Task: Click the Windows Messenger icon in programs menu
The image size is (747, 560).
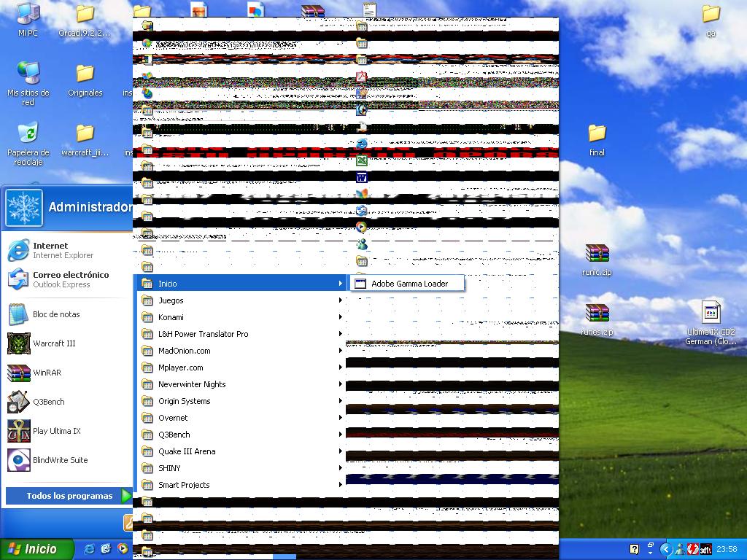Action: (x=362, y=244)
